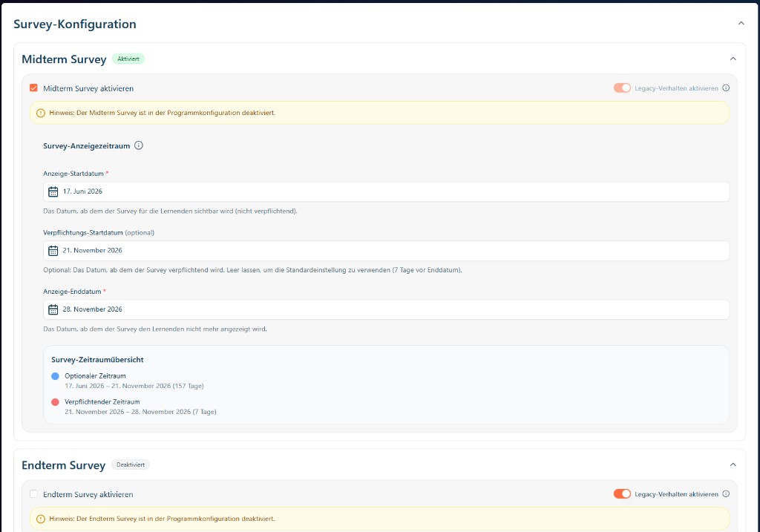The image size is (760, 532).
Task: Click calendar icon in Anzeige-Enddatum field
Action: [53, 309]
